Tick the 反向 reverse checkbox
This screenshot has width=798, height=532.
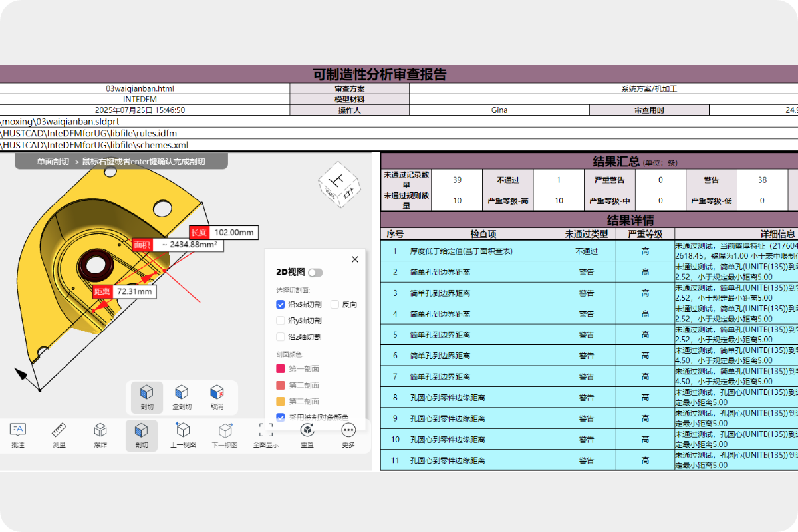click(x=334, y=305)
